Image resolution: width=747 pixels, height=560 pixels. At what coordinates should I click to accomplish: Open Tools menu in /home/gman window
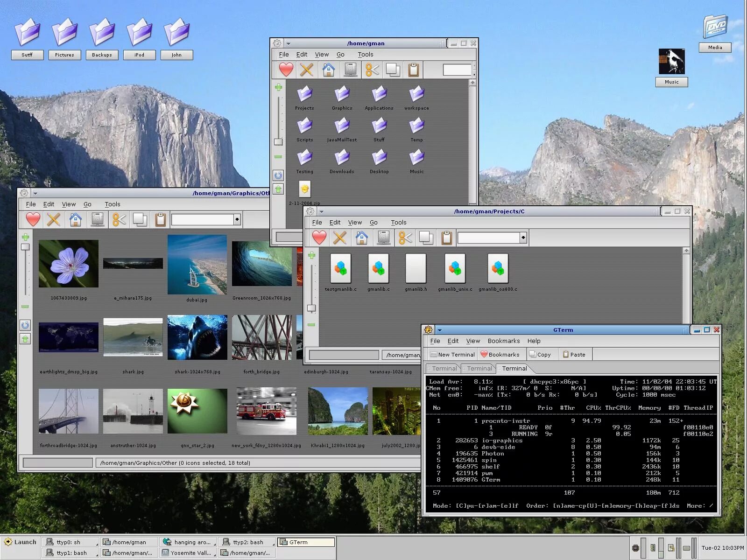366,55
